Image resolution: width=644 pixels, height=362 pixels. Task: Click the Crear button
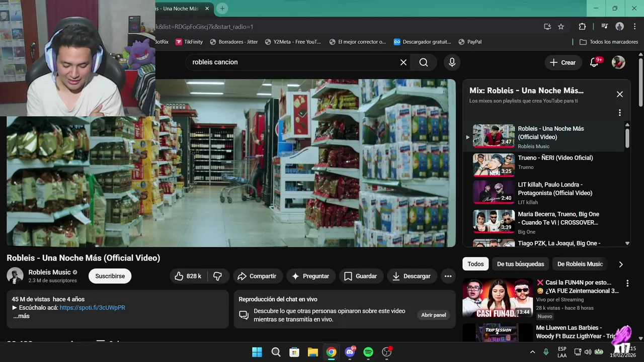[563, 62]
